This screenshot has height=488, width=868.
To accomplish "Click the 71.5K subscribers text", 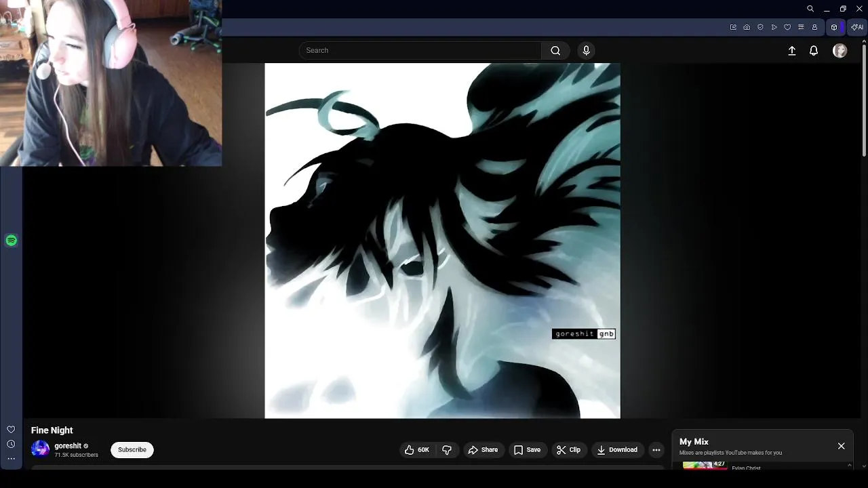I will [76, 455].
